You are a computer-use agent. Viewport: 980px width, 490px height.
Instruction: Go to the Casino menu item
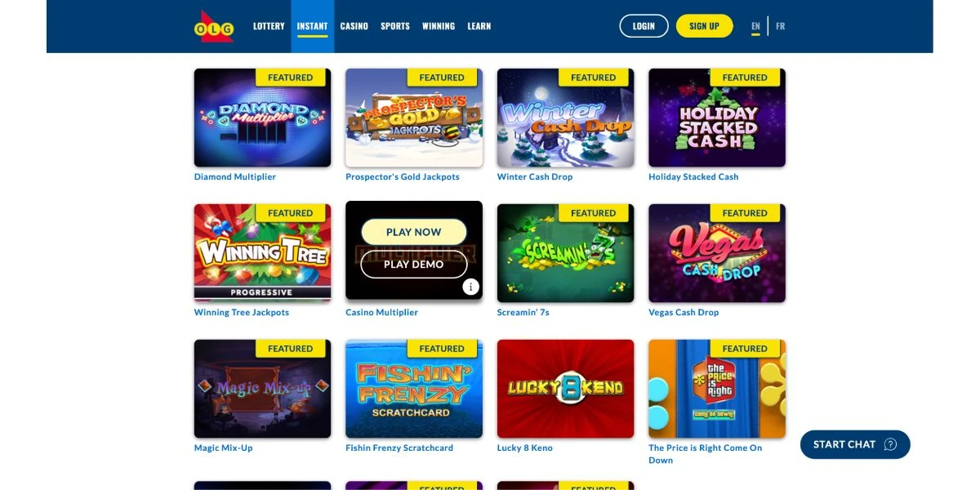point(354,26)
